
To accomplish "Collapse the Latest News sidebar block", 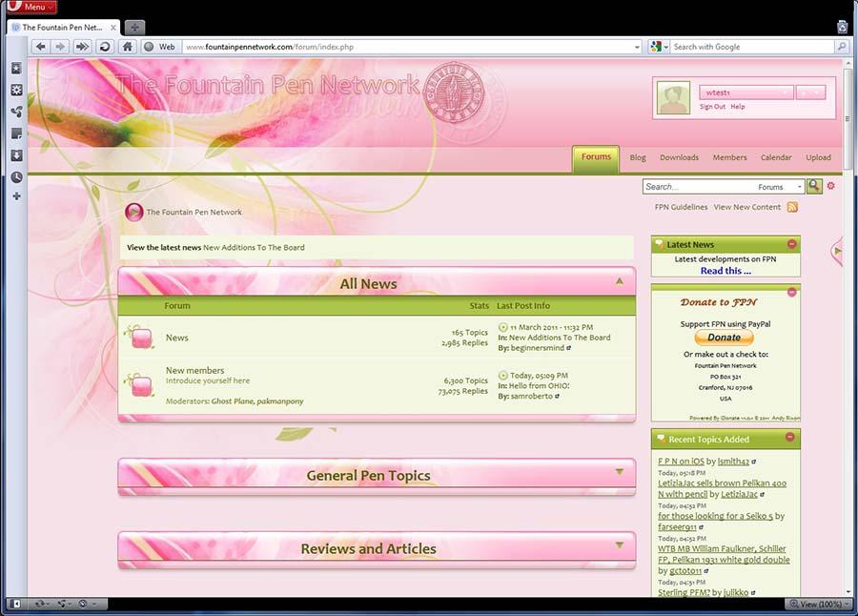I will 791,245.
